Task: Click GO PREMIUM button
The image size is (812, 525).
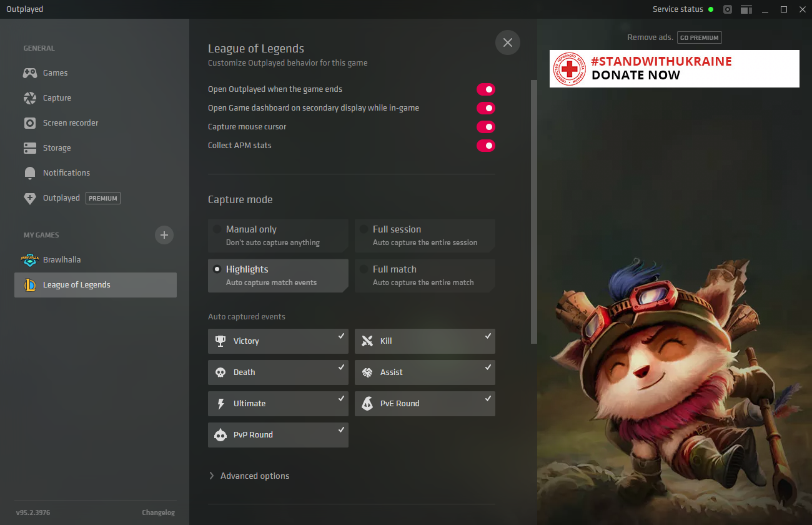Action: pos(699,37)
